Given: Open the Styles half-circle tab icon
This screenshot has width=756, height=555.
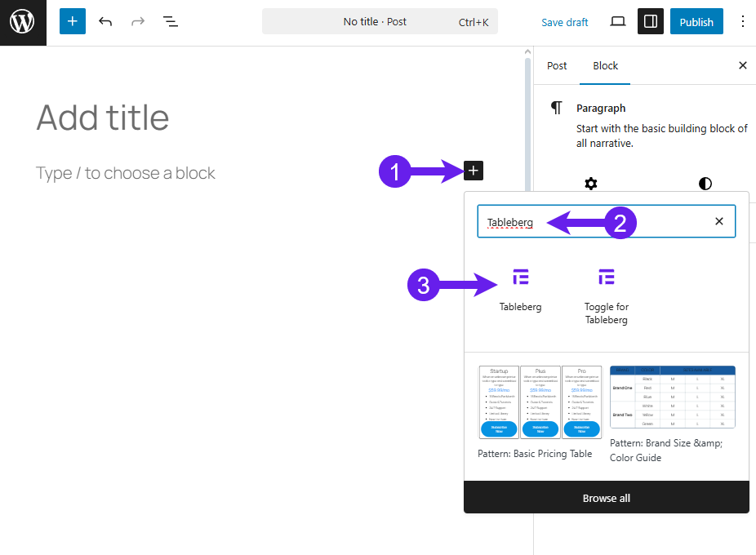Looking at the screenshot, I should 705,184.
